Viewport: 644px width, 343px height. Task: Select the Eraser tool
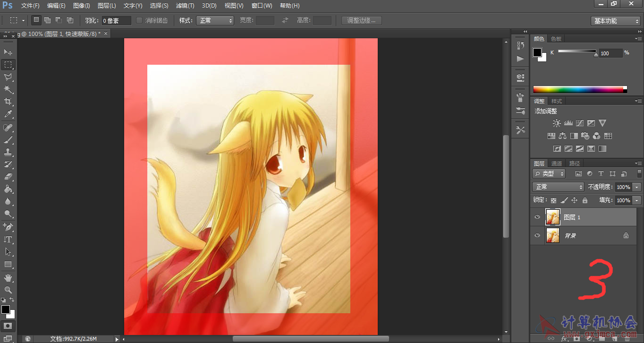click(x=8, y=177)
